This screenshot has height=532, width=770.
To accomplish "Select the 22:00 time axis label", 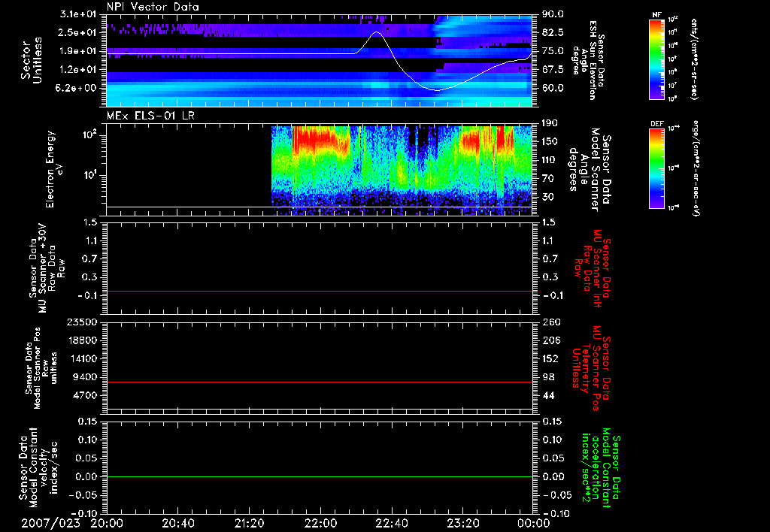I will coord(320,522).
